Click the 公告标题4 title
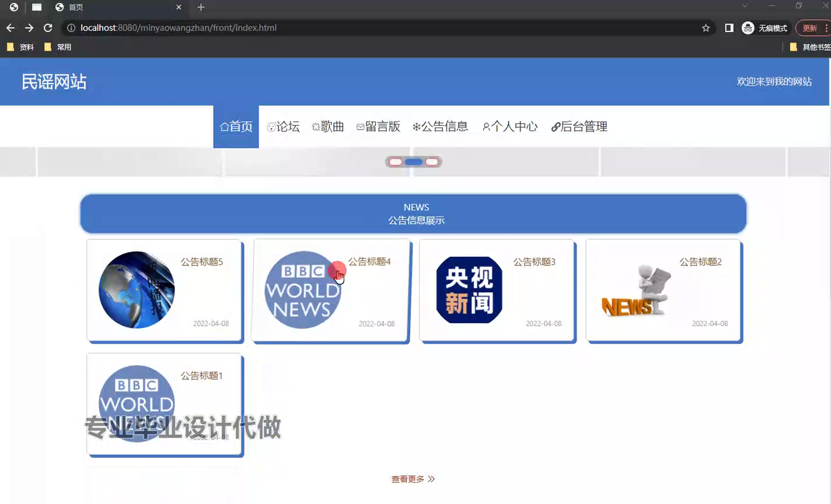831x504 pixels. pos(369,262)
